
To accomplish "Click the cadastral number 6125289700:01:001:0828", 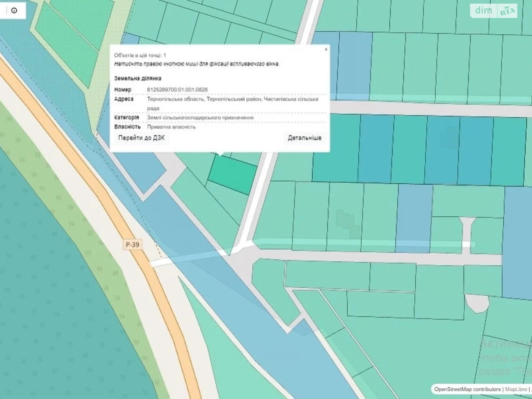I will coord(177,90).
